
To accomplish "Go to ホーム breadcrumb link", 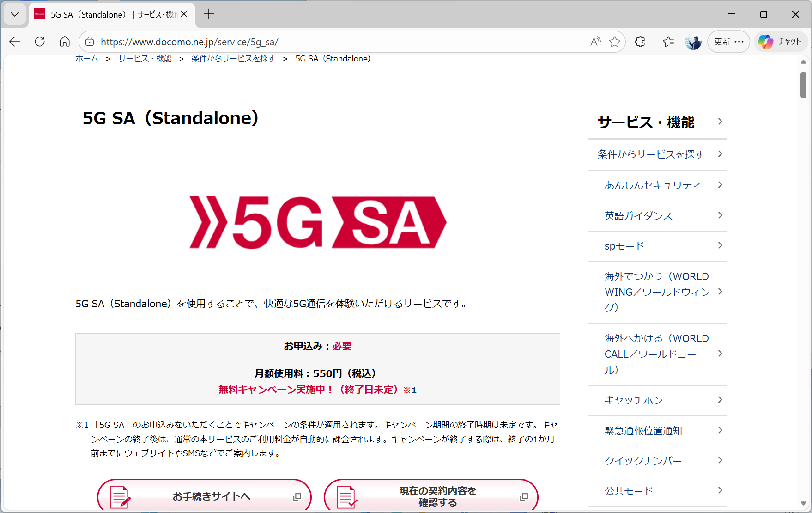I will (x=87, y=59).
